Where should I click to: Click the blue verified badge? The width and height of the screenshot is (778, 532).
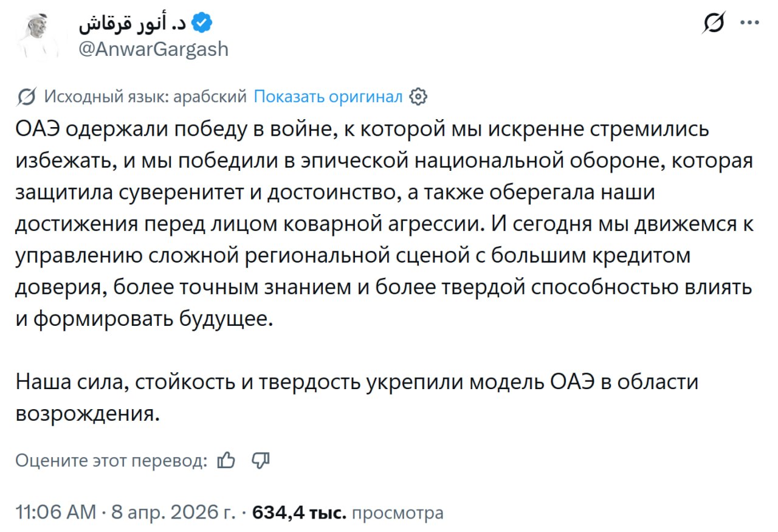coord(202,23)
